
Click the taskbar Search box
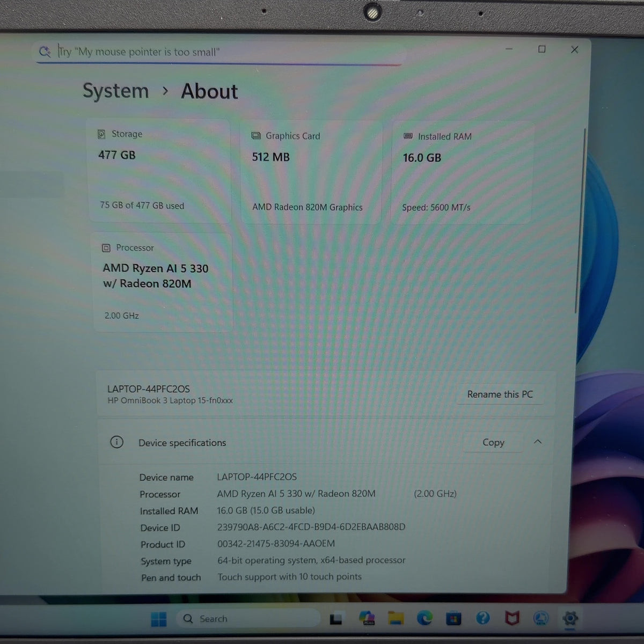pyautogui.click(x=248, y=619)
